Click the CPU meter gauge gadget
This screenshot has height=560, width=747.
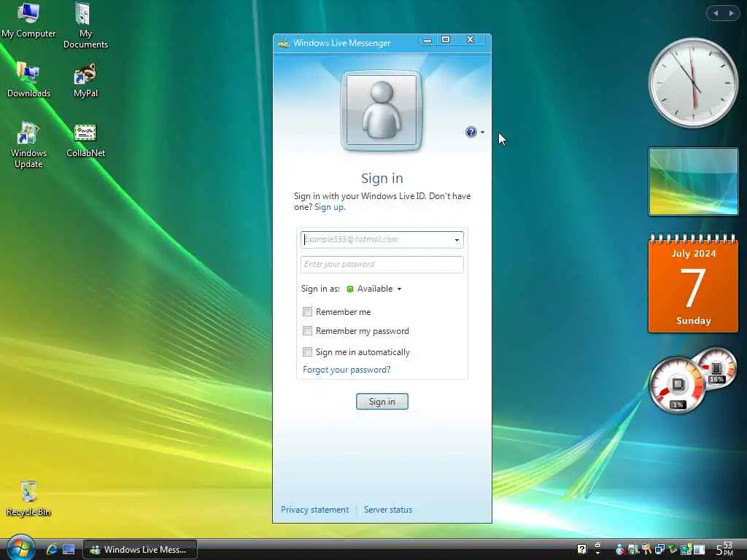pos(677,385)
